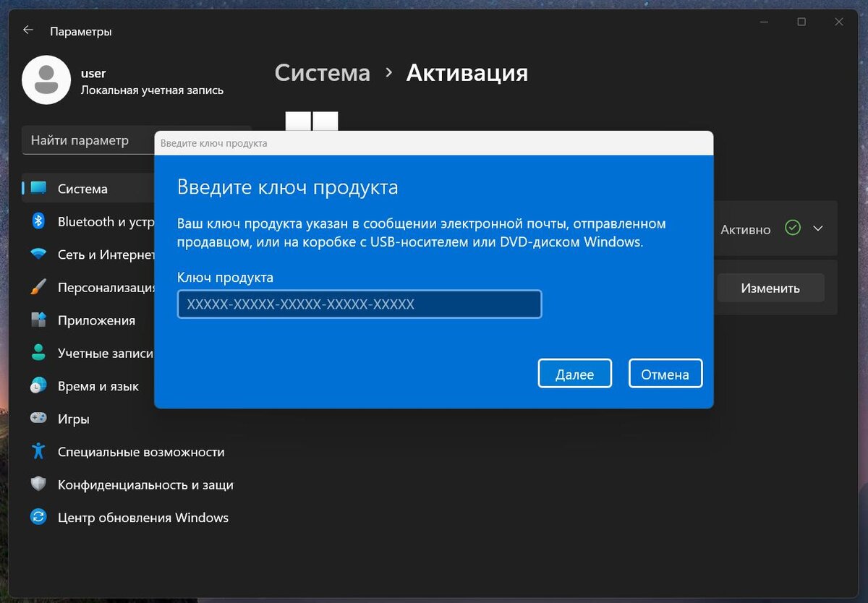Viewport: 868px width, 603px height.
Task: Click the Приложения apps icon
Action: pos(38,320)
